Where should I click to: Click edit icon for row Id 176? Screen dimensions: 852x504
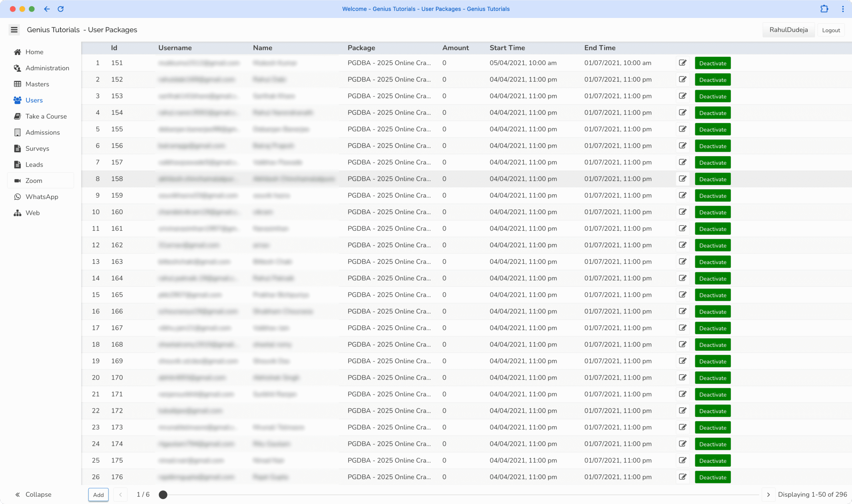pyautogui.click(x=683, y=477)
